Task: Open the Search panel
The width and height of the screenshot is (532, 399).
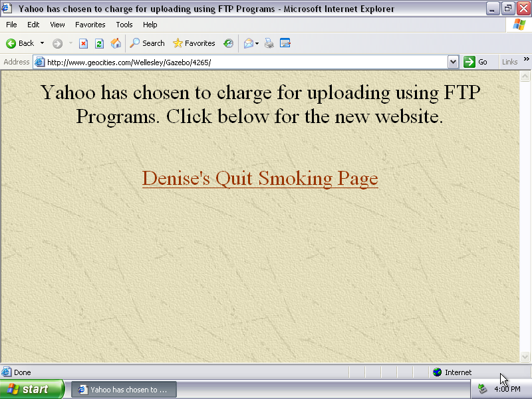Action: (147, 43)
